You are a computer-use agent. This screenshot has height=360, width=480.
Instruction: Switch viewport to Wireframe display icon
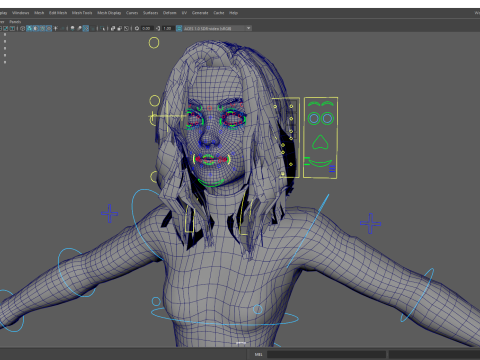click(x=22, y=28)
